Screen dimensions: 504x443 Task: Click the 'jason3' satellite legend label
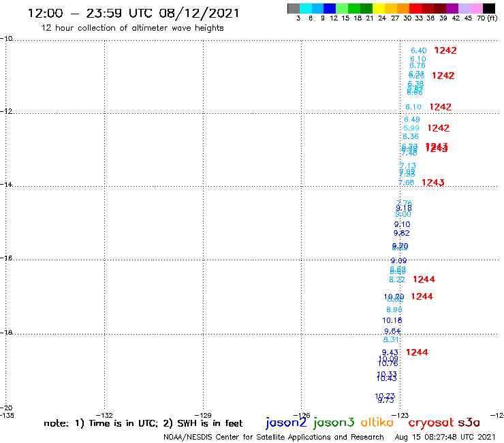[334, 423]
